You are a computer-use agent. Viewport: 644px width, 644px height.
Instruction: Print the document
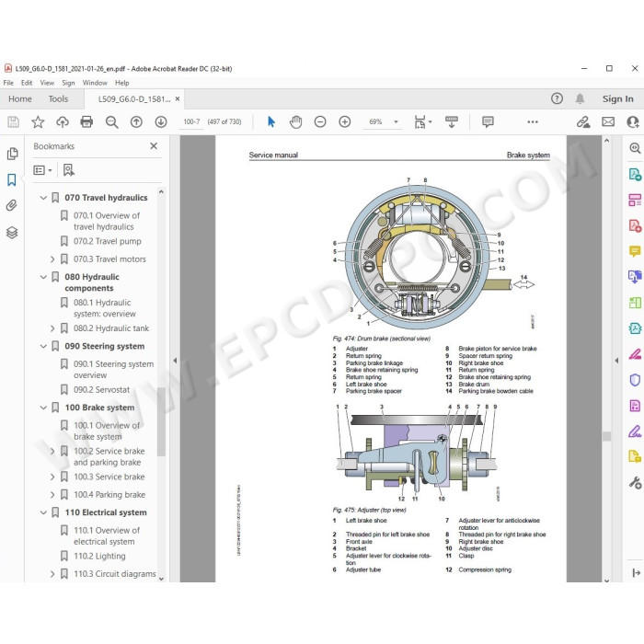(86, 122)
